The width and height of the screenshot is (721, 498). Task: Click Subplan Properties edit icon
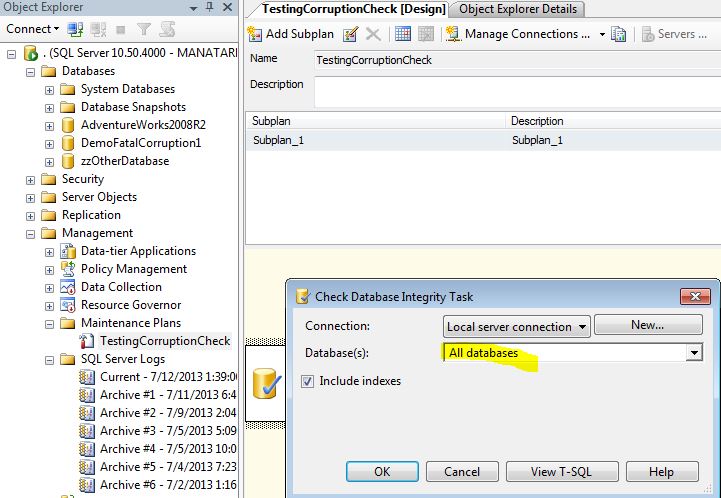pyautogui.click(x=350, y=34)
